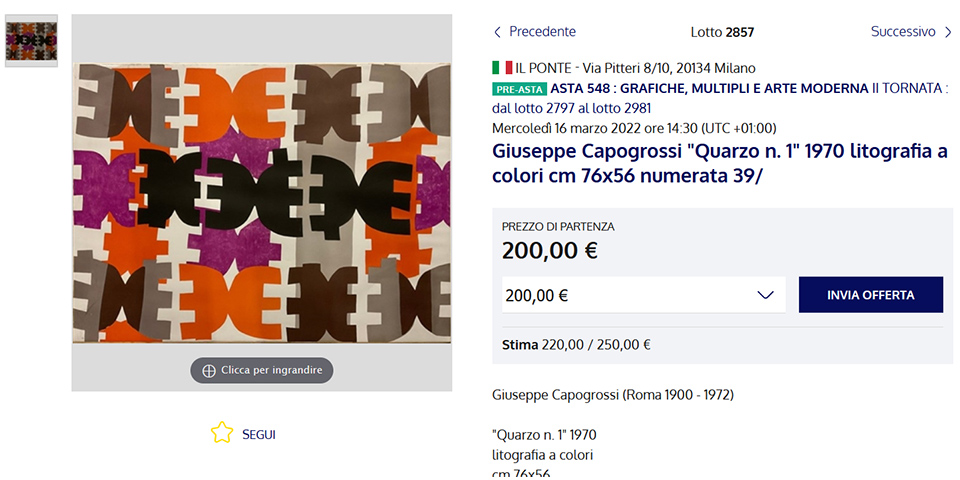The width and height of the screenshot is (960, 480).
Task: Go to the Successivo lot link
Action: point(902,32)
